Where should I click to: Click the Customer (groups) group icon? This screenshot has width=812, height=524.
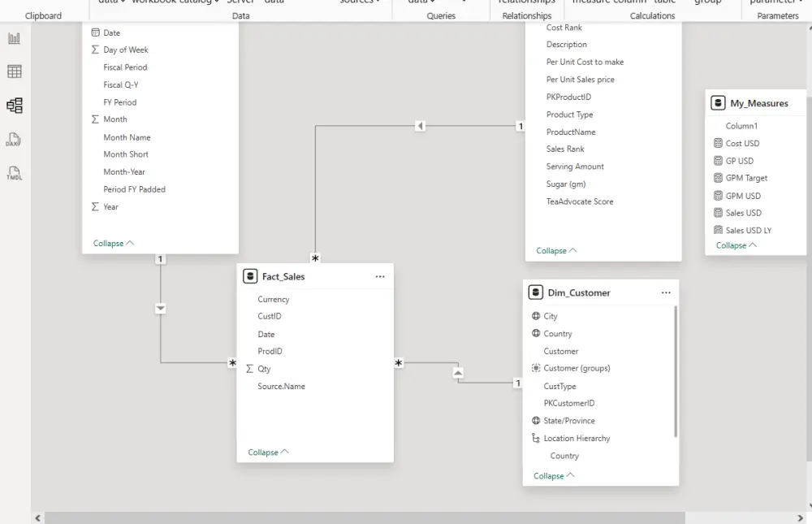coord(536,368)
